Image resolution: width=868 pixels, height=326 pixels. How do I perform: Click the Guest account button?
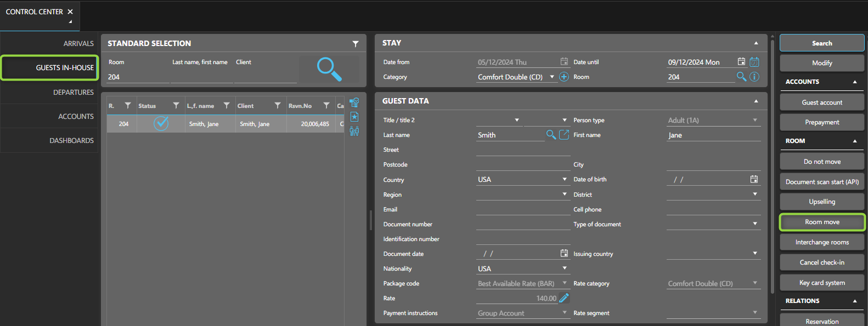click(822, 102)
